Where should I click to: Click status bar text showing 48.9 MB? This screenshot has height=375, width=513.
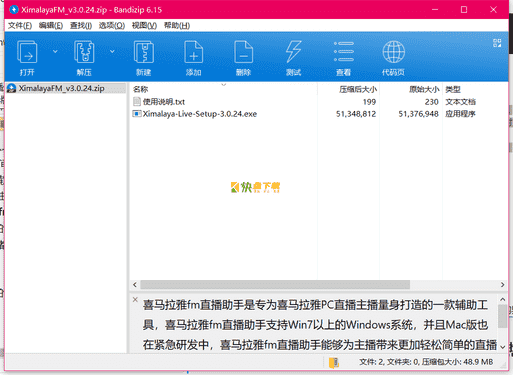426,362
